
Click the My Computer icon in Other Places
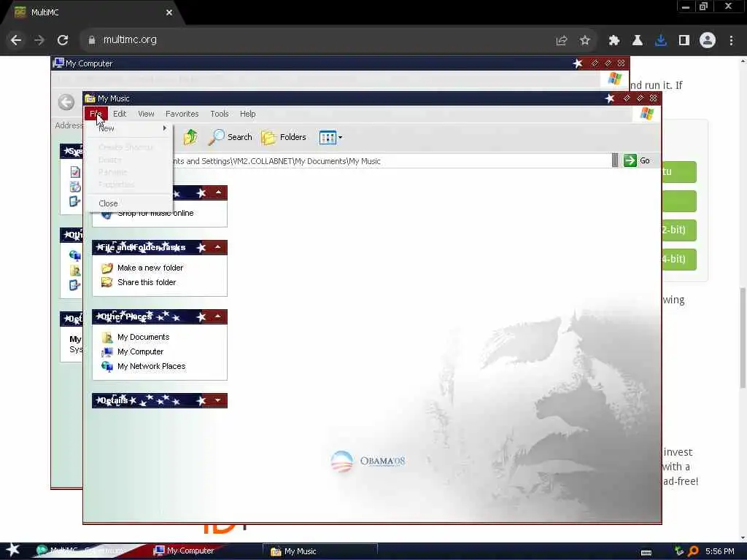[x=107, y=352]
